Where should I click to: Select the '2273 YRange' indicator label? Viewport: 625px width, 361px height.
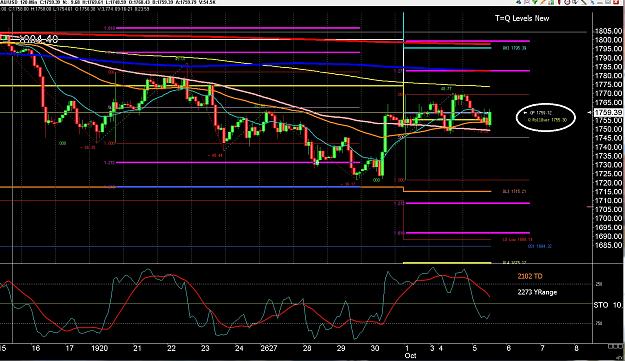pos(537,292)
